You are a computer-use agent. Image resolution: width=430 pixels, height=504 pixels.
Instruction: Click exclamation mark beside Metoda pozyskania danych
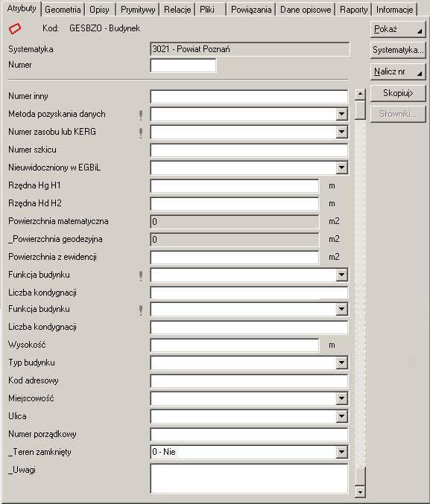[141, 115]
